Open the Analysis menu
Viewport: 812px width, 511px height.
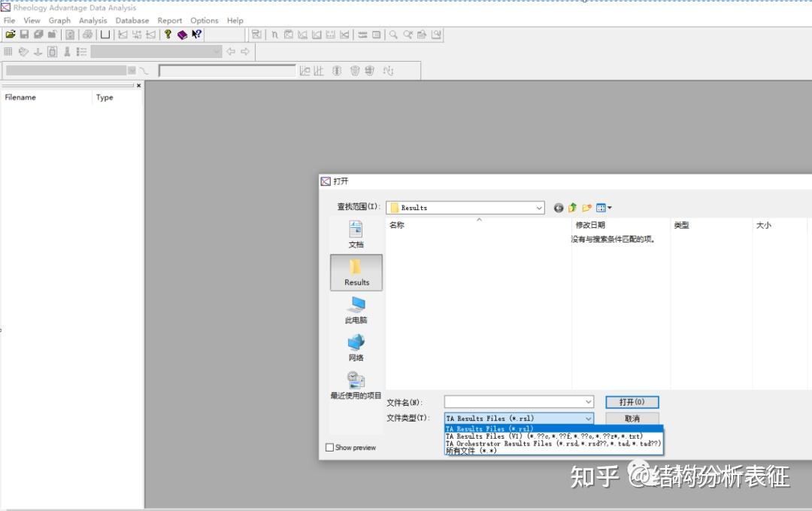point(92,20)
